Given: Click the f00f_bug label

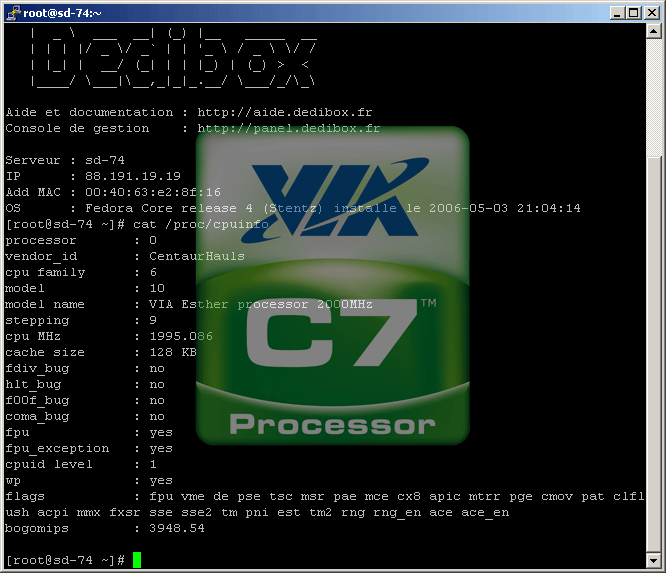Looking at the screenshot, I should click(37, 401).
